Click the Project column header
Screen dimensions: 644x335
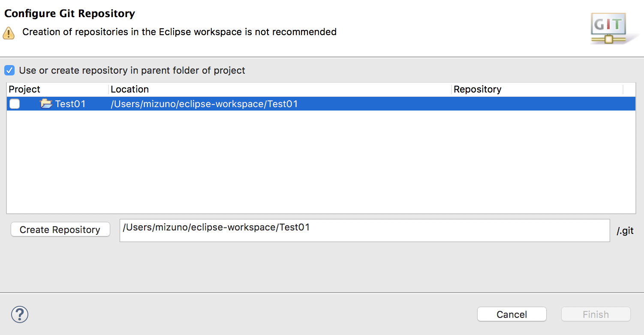click(x=25, y=90)
